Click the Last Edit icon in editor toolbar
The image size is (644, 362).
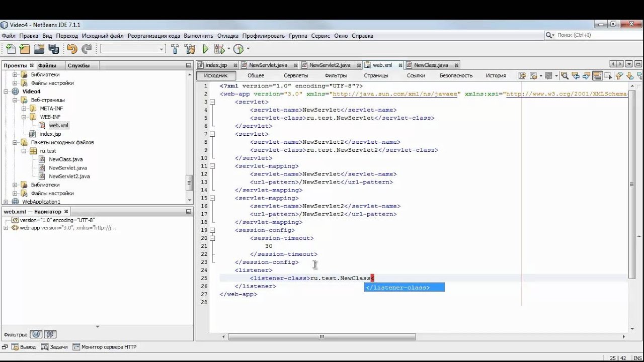tap(522, 75)
